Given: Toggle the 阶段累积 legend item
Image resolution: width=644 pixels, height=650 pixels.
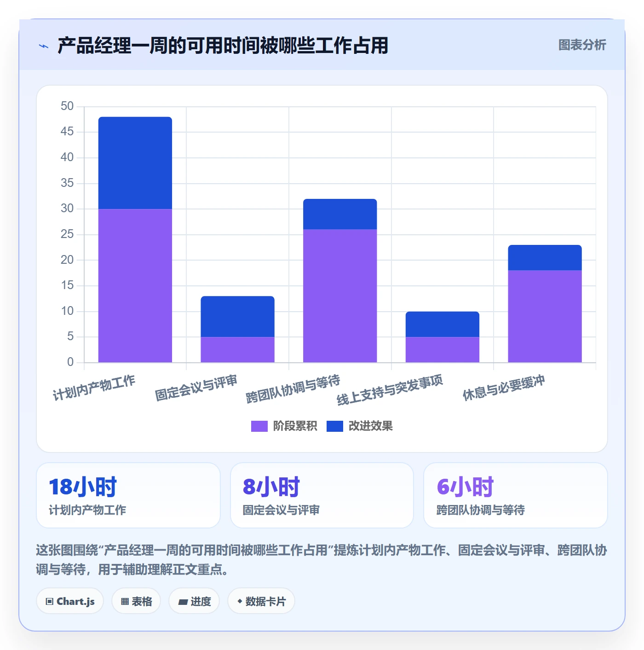Looking at the screenshot, I should point(284,426).
